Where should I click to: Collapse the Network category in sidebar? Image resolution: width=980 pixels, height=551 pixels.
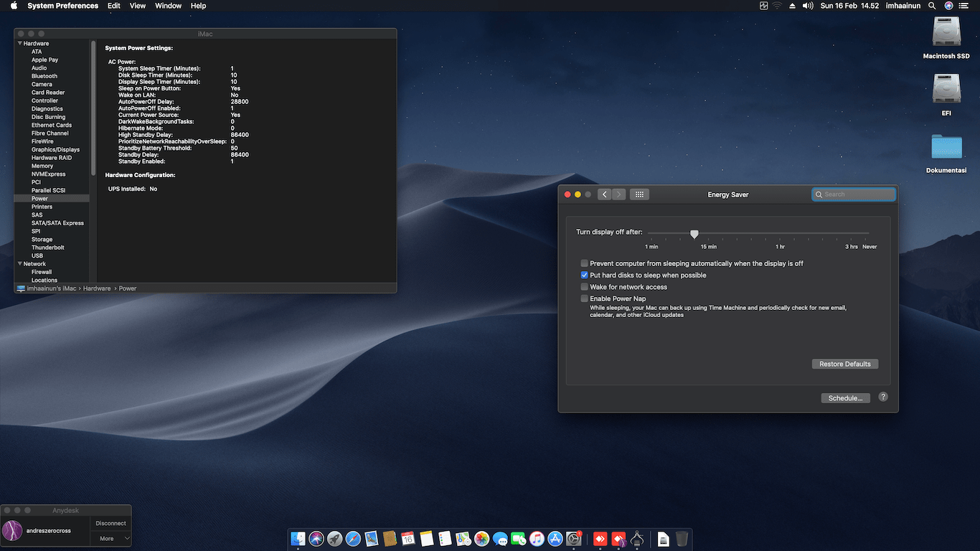(x=20, y=264)
